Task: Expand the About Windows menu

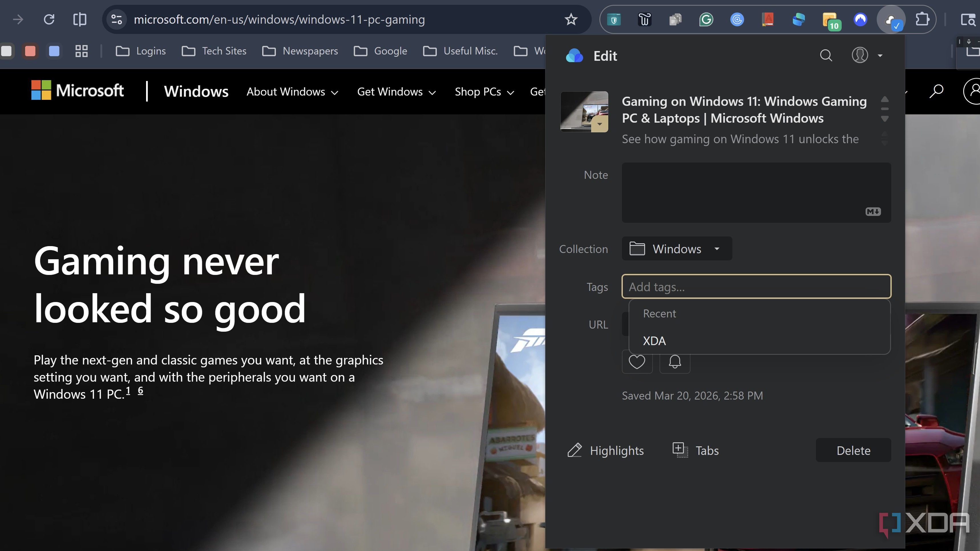Action: click(292, 92)
